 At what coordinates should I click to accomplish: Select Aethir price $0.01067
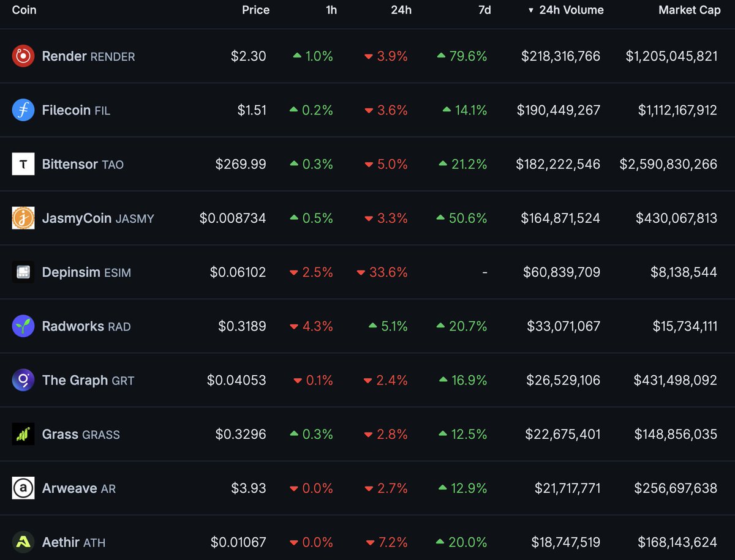(x=238, y=542)
